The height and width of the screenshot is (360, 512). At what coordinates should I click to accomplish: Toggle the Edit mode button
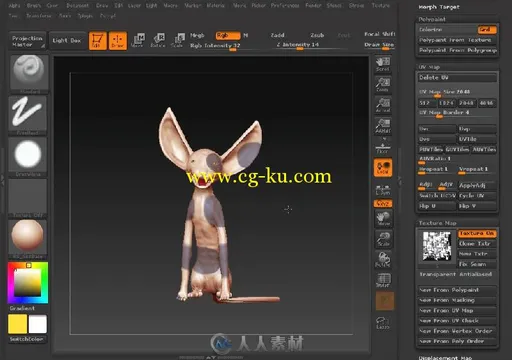(x=97, y=41)
